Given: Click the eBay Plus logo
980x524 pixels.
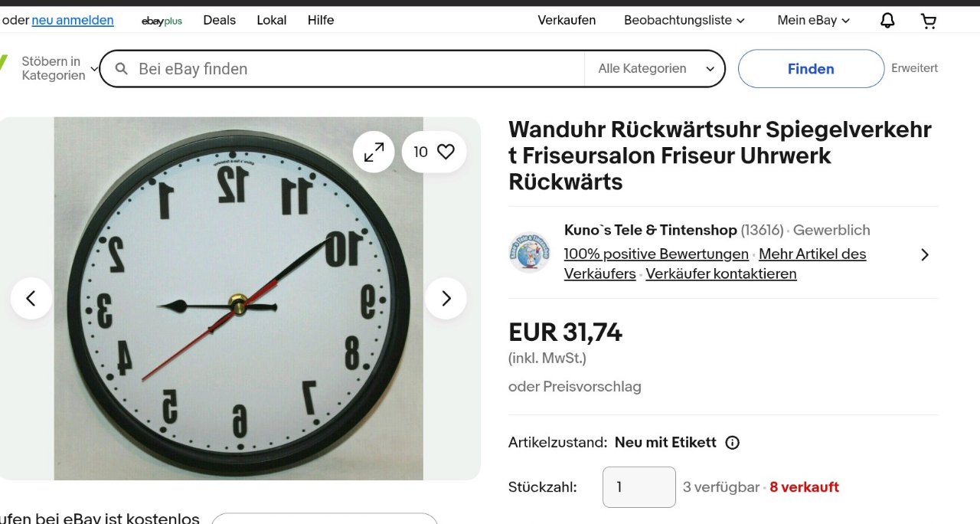Looking at the screenshot, I should (x=162, y=21).
